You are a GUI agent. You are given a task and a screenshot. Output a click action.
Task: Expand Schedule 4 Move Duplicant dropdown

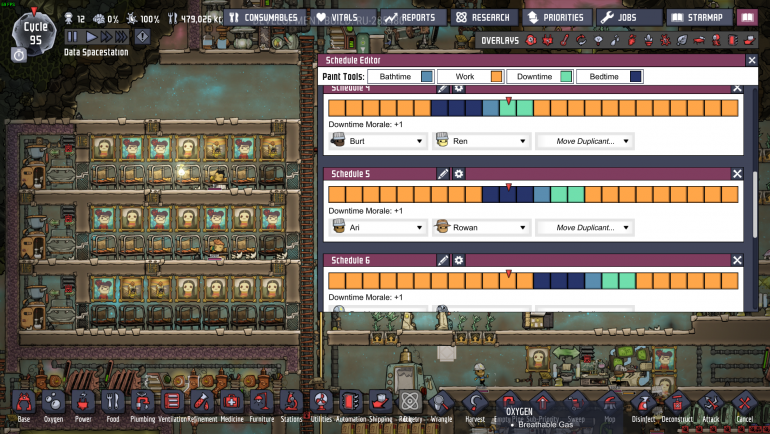tap(584, 141)
